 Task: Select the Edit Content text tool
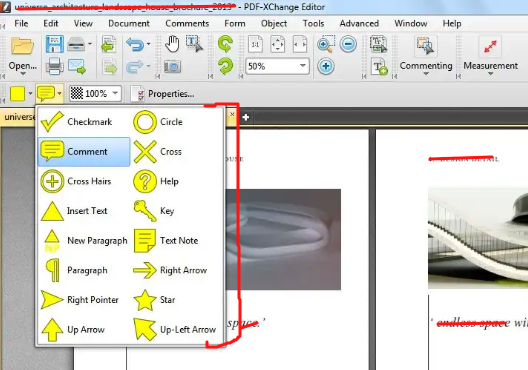coord(378,44)
